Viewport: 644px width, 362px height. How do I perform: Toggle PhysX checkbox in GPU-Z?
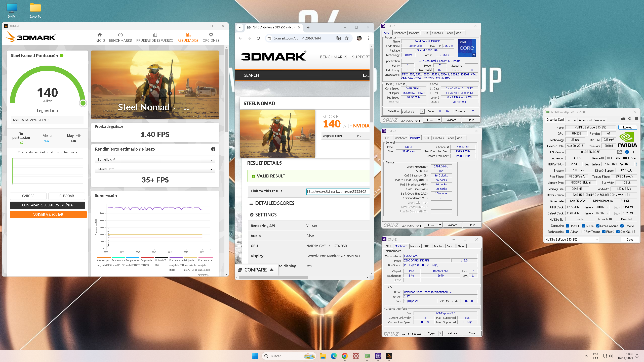point(604,232)
